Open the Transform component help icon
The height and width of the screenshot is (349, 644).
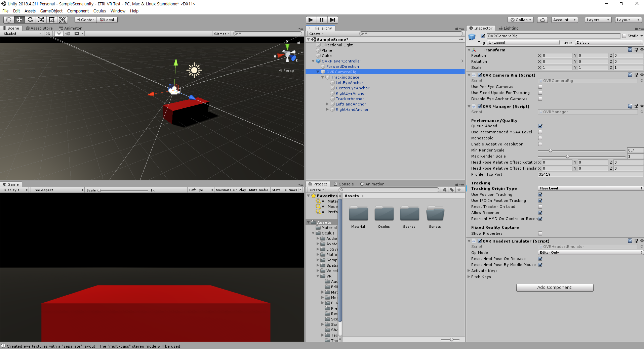tap(630, 50)
